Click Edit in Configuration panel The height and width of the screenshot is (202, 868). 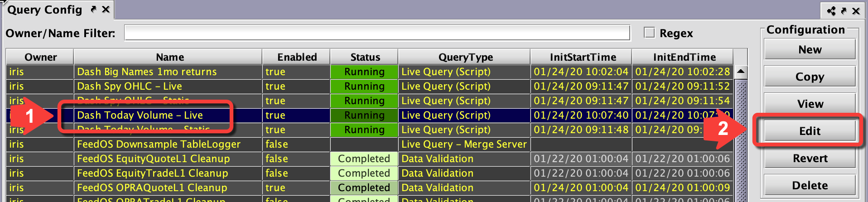tap(810, 131)
